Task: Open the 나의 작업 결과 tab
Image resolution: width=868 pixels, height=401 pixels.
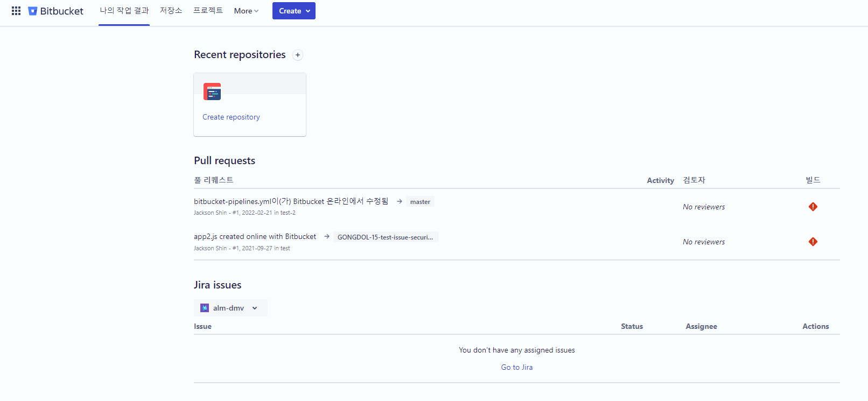Action: pos(124,11)
